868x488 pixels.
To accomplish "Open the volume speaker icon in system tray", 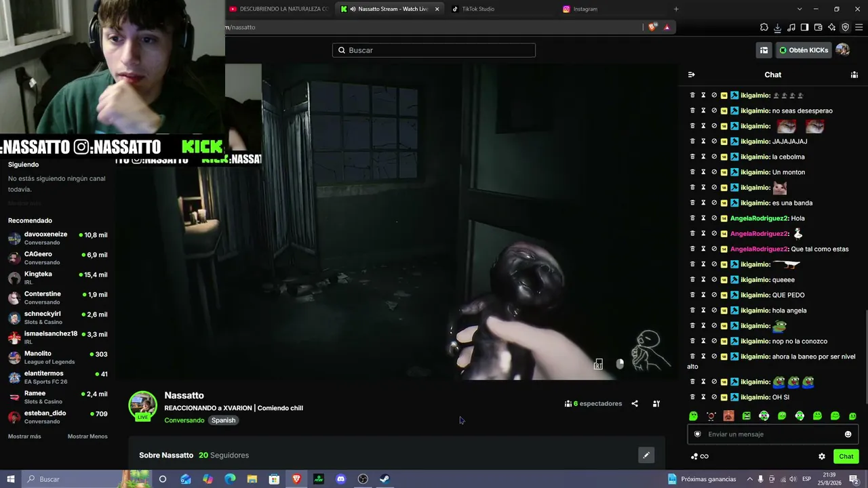I will click(x=793, y=479).
